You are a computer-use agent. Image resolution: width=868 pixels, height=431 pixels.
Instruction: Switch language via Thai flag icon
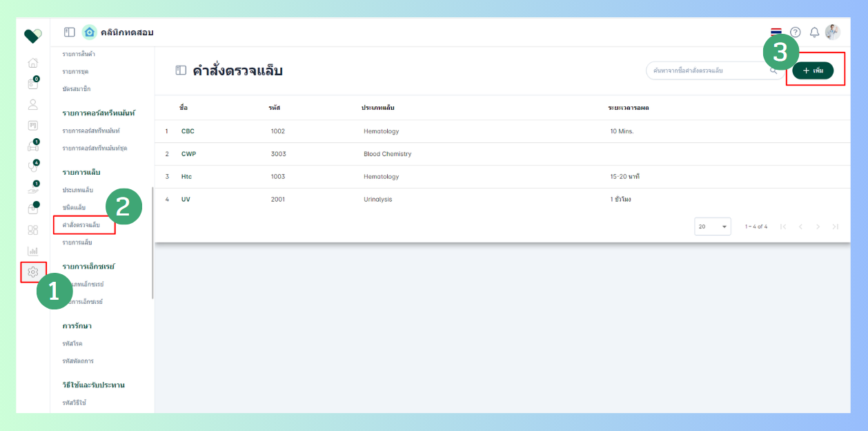coord(776,32)
